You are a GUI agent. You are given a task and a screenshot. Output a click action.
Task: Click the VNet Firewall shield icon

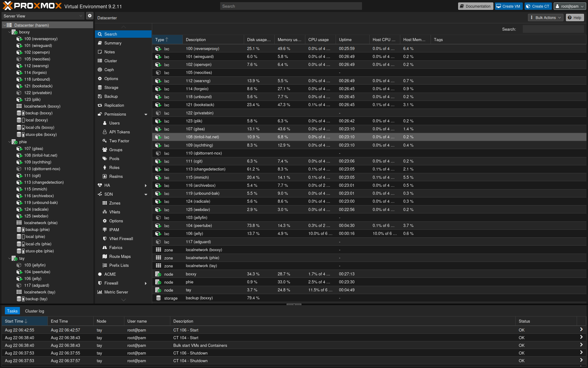105,239
